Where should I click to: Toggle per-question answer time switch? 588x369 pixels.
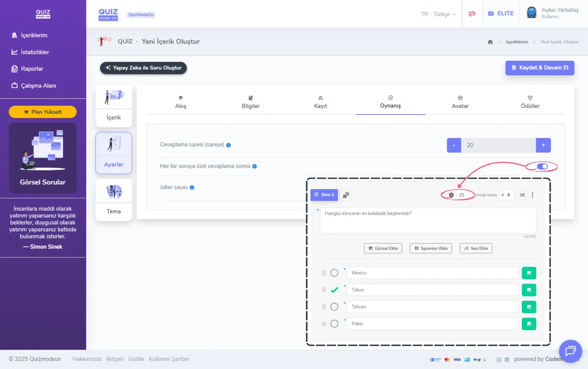(542, 166)
